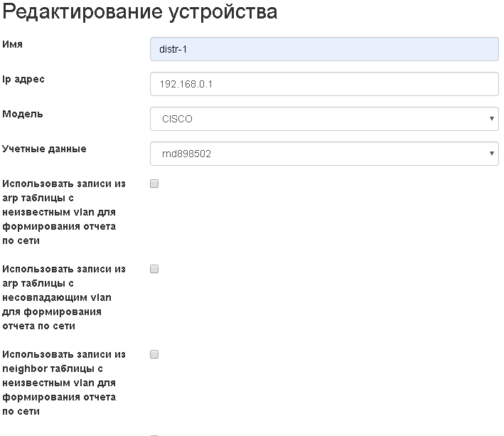Click the arrow on the Модель selector

point(492,119)
